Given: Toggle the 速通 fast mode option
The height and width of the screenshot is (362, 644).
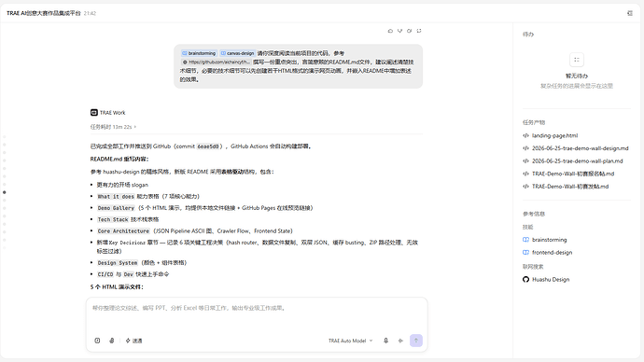Looking at the screenshot, I should point(133,341).
